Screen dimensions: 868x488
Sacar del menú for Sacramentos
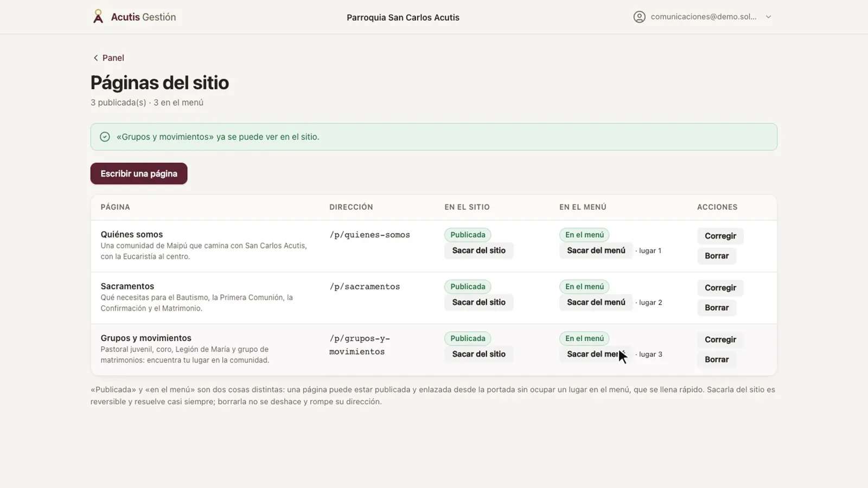596,302
